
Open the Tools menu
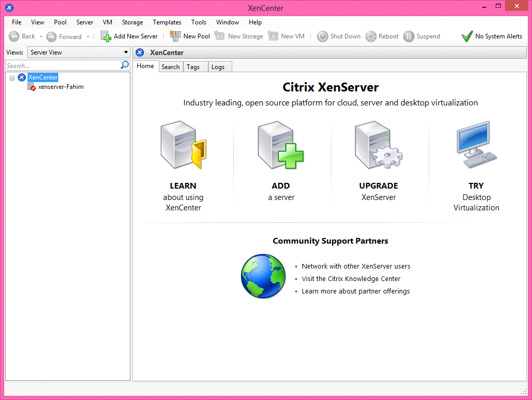click(x=198, y=22)
